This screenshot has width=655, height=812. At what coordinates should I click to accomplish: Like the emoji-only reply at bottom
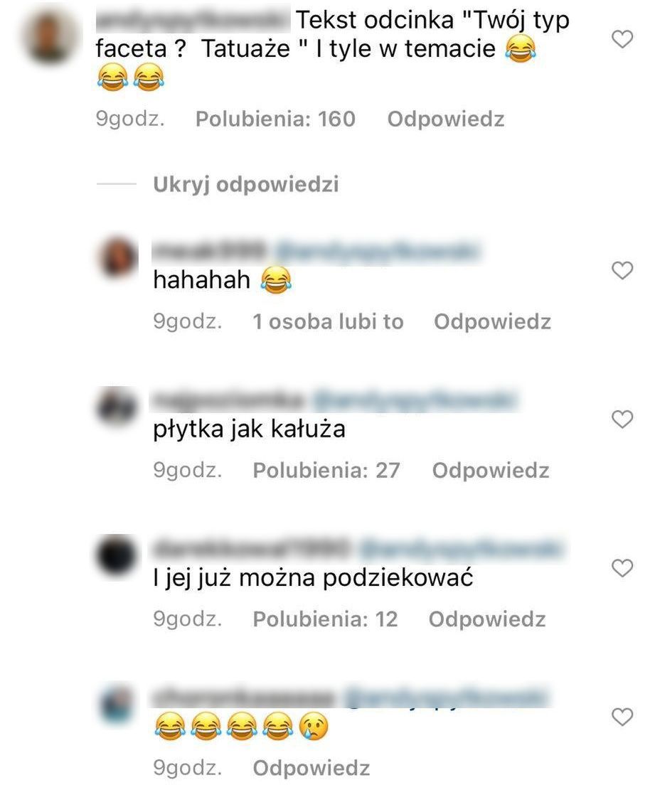(622, 717)
